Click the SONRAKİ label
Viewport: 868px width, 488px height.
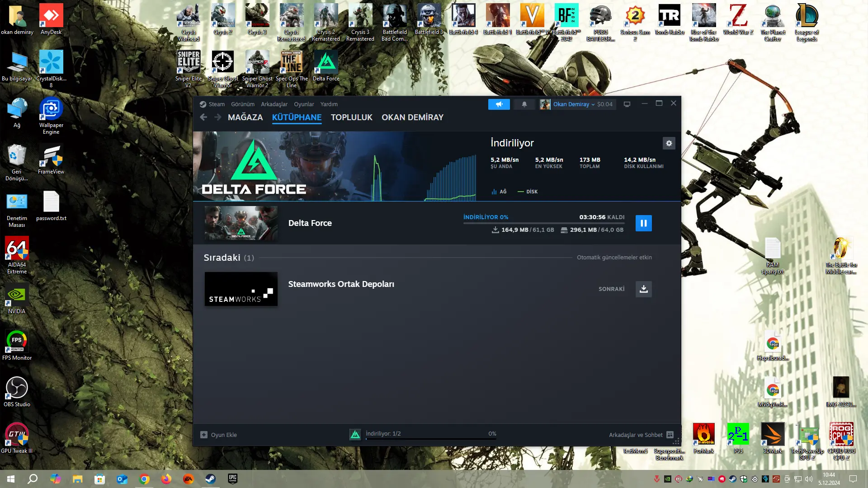click(x=612, y=289)
